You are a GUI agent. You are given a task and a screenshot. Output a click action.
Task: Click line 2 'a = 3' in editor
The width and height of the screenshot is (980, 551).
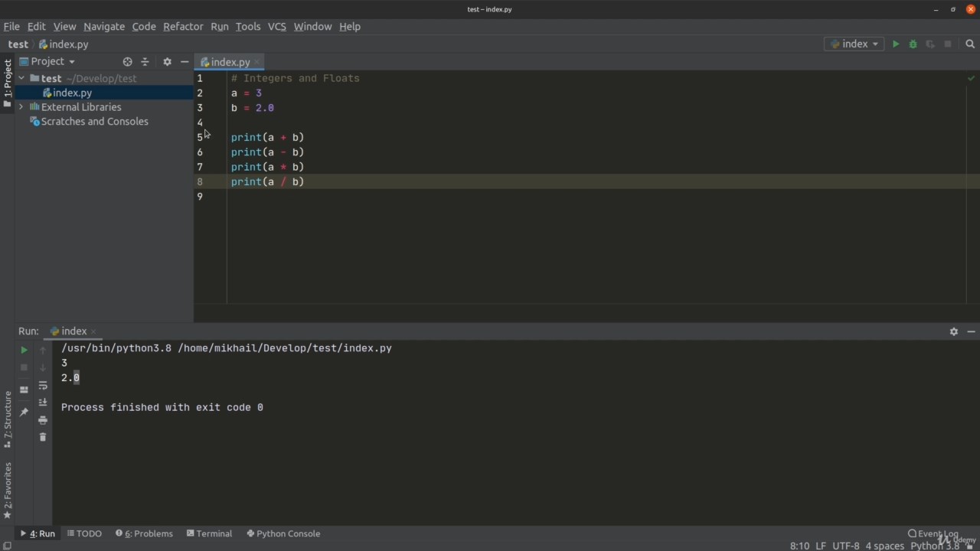coord(247,93)
